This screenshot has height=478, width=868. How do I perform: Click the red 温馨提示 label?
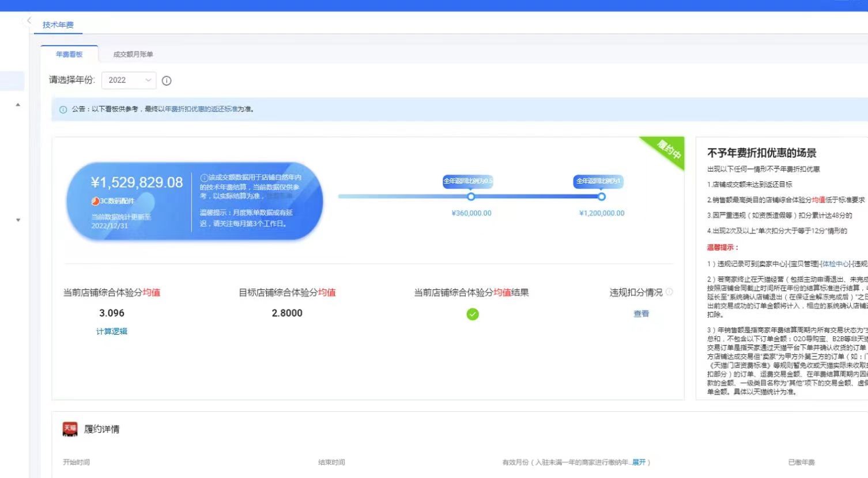click(x=723, y=248)
